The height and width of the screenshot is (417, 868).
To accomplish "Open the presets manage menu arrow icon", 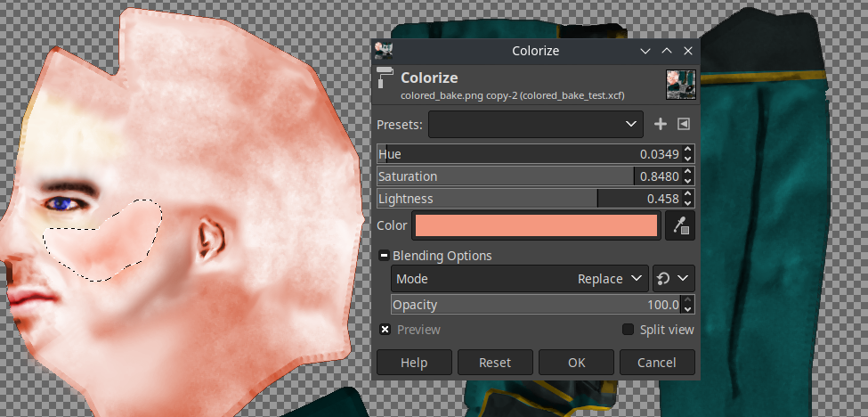I will [684, 124].
